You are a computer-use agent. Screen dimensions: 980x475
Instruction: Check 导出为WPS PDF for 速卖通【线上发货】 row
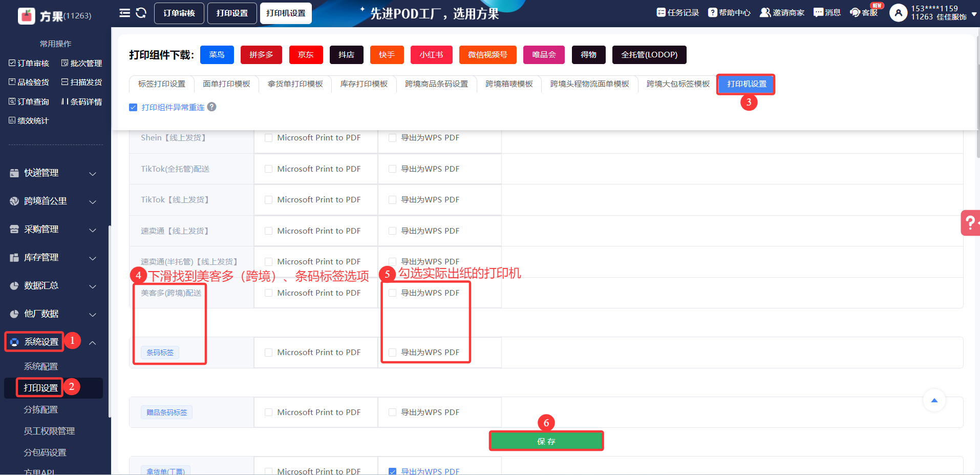392,231
